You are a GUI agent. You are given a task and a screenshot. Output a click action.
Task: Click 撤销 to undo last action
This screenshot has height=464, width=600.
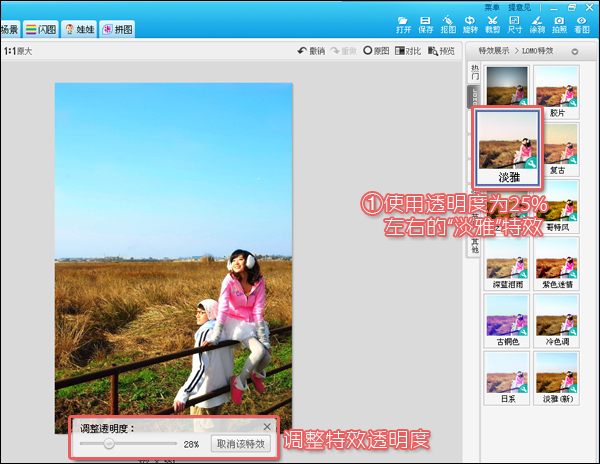coord(311,51)
